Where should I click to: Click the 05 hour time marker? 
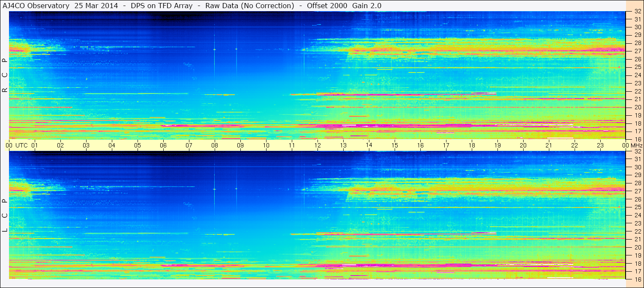pos(138,145)
